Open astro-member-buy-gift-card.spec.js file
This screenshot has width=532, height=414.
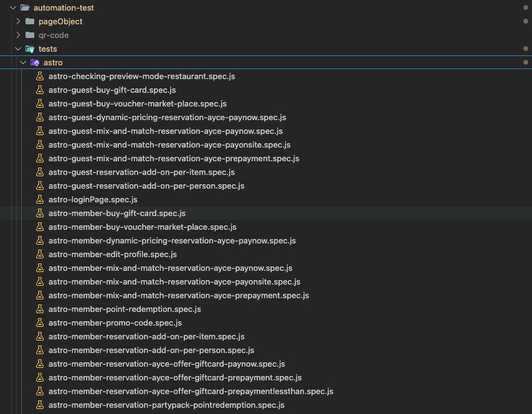(116, 214)
